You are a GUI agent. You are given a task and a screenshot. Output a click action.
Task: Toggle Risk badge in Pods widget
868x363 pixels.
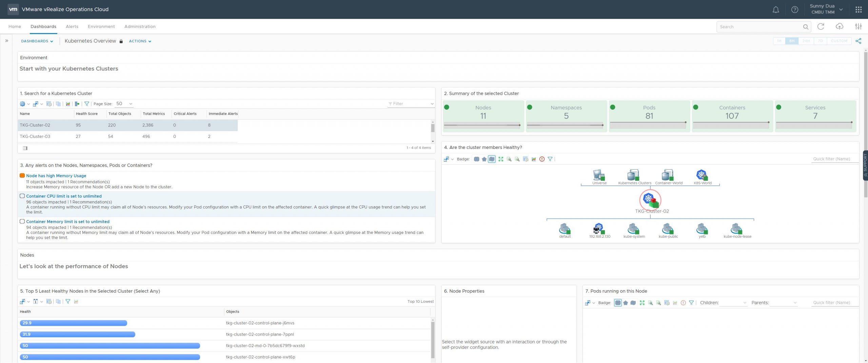pos(626,303)
